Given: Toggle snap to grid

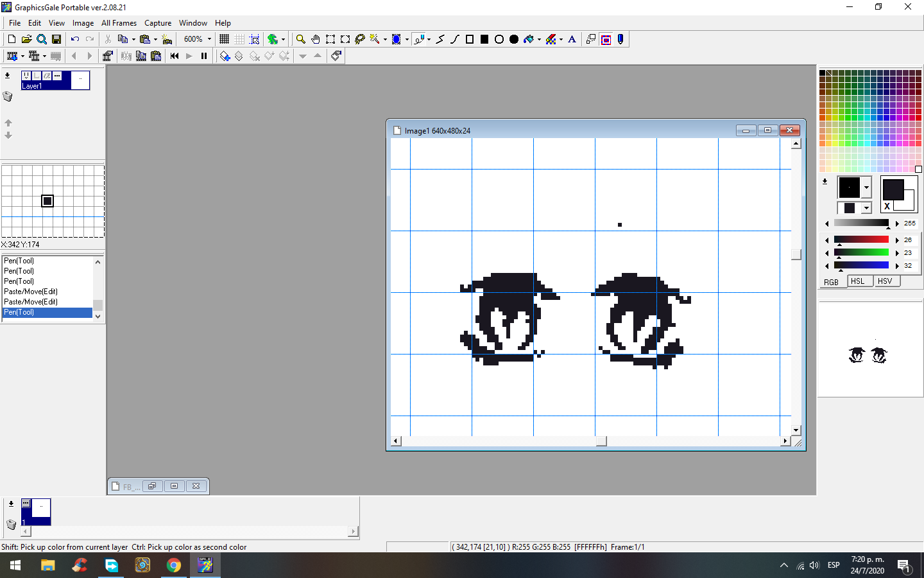Looking at the screenshot, I should [254, 39].
